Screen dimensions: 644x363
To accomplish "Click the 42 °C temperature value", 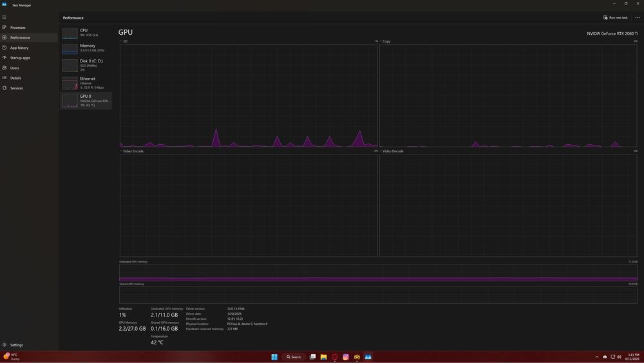I will point(157,342).
